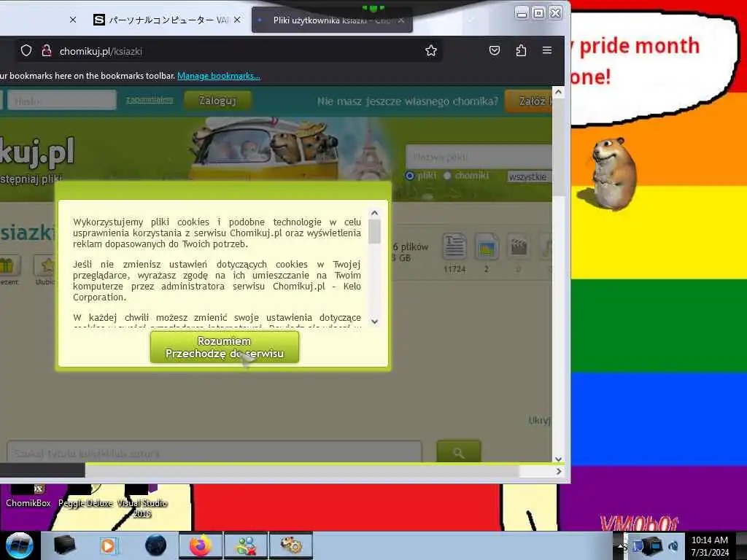Click the Rozumiem Przechodzę do serwisu button
The width and height of the screenshot is (747, 560).
pyautogui.click(x=225, y=347)
